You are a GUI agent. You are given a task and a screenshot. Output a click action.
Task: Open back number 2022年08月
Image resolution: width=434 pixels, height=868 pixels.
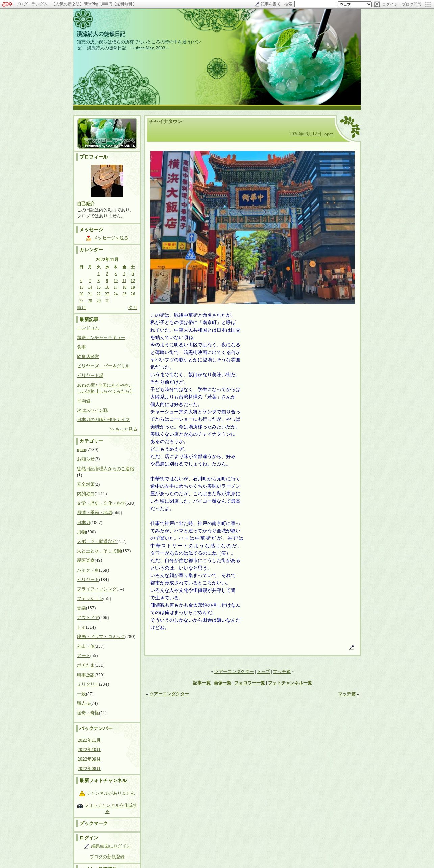[x=89, y=769]
